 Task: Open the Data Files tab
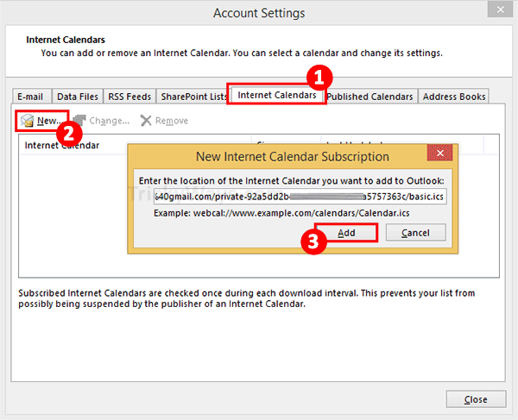[78, 97]
